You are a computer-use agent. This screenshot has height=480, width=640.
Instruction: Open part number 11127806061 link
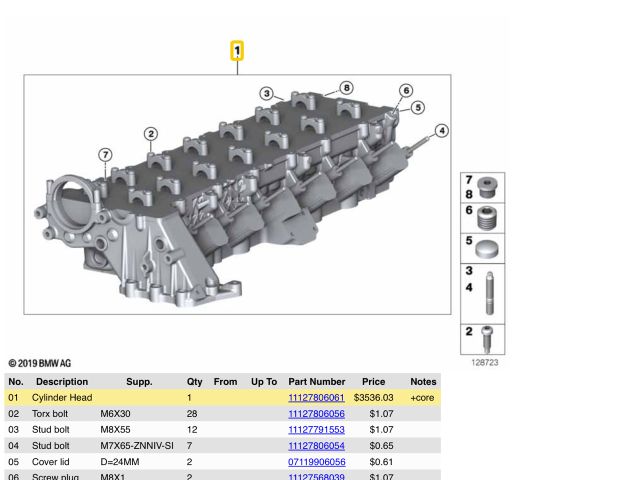point(316,398)
